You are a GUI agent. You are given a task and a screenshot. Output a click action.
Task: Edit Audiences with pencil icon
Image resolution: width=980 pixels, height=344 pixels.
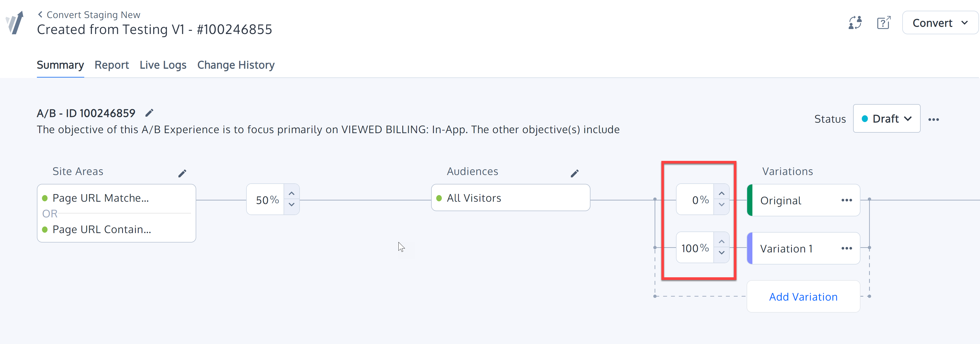click(575, 173)
